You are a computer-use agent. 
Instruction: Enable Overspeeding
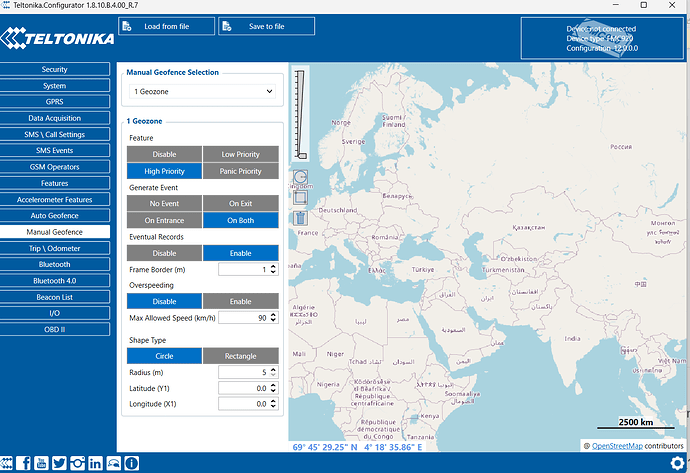click(241, 302)
